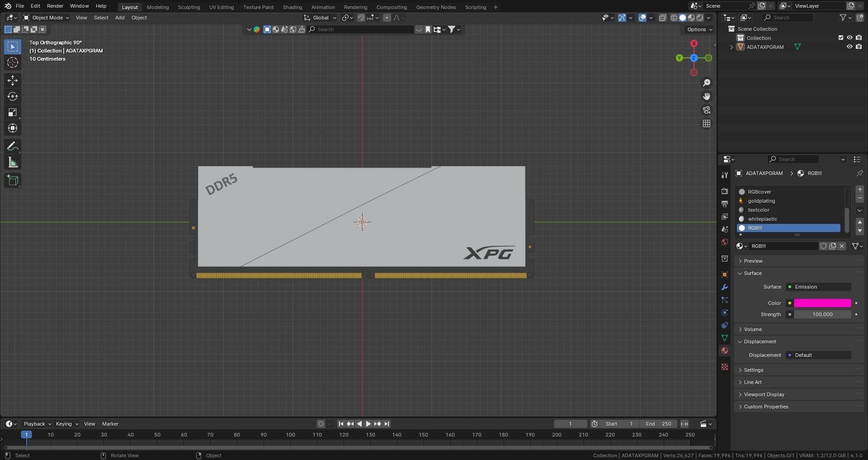
Task: Click the Zoom view magnifier icon
Action: 707,83
